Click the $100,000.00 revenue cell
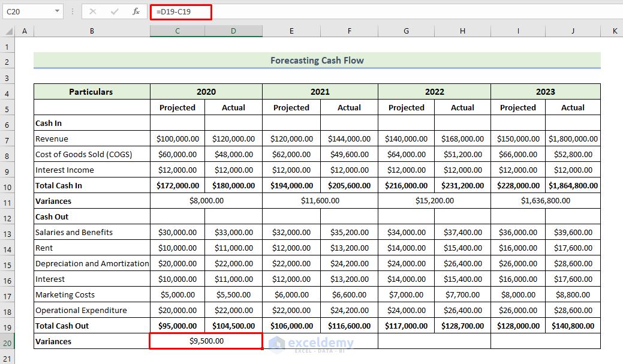The height and width of the screenshot is (364, 623). (x=177, y=139)
